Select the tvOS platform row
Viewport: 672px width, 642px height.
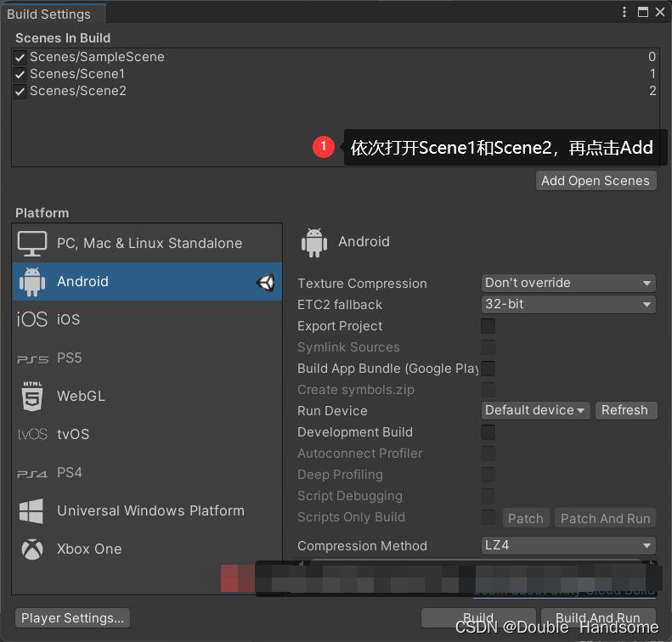(x=147, y=434)
